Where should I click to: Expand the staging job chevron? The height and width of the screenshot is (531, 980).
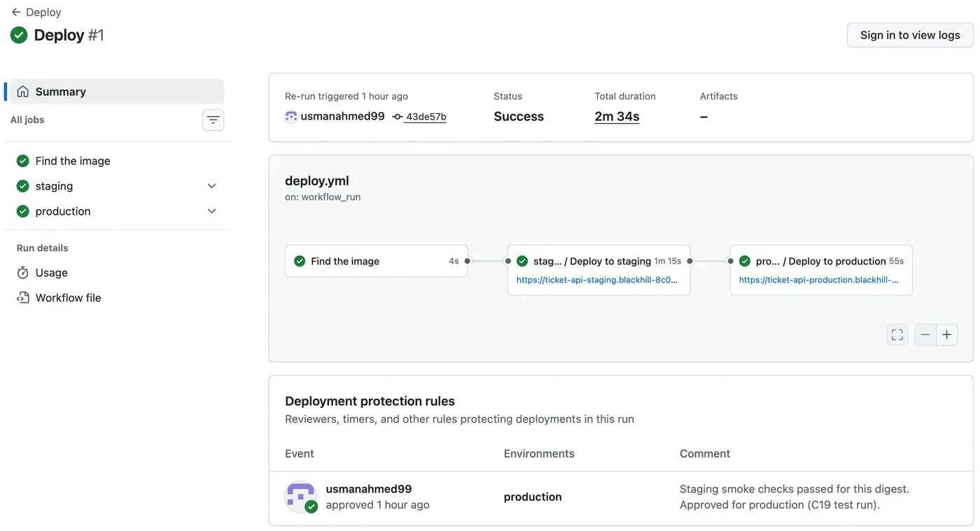212,186
